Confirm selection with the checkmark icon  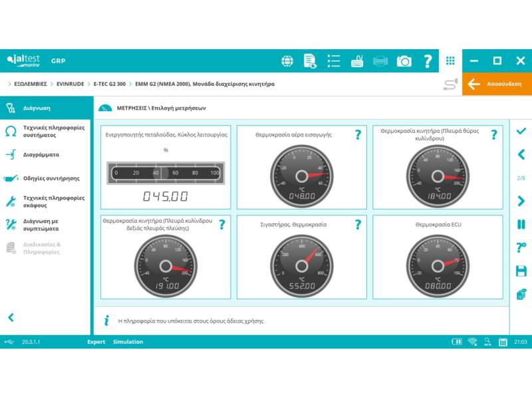(521, 131)
